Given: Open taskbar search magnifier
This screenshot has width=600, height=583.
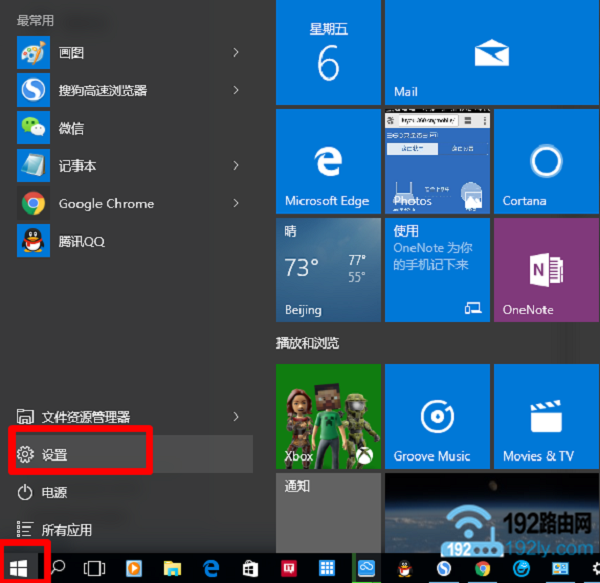Looking at the screenshot, I should click(x=58, y=568).
